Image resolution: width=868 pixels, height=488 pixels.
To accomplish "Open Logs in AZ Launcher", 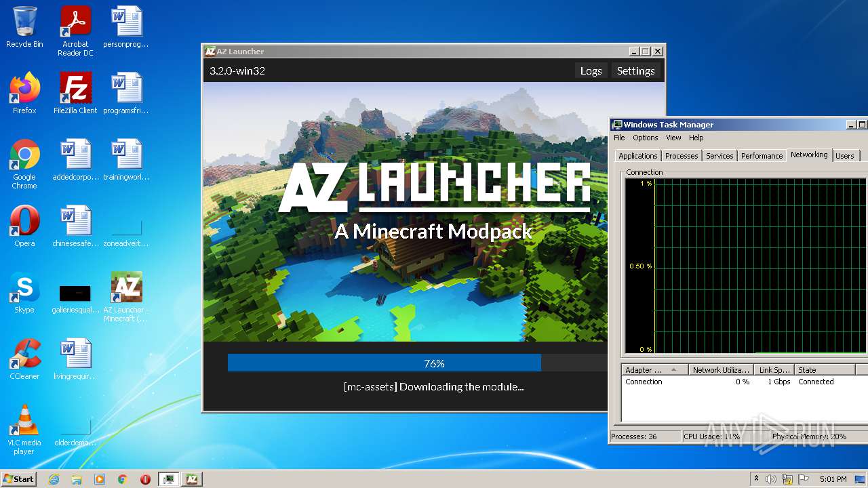I will [x=591, y=70].
